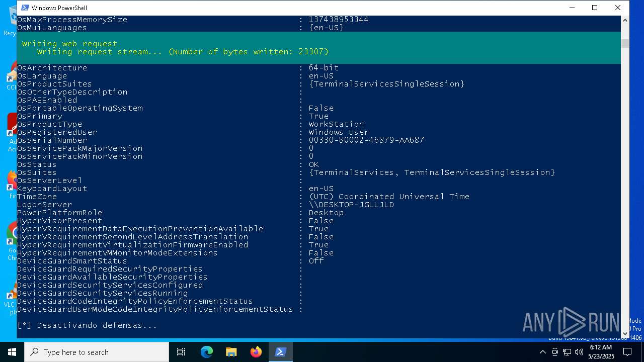
Task: Click the OsProductType WorkStation value
Action: pyautogui.click(x=336, y=124)
